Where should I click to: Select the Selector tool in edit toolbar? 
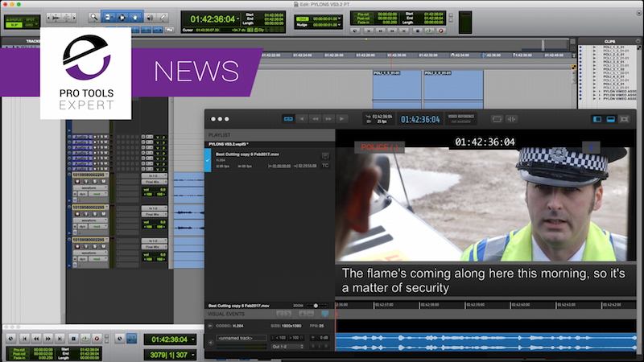coord(122,17)
